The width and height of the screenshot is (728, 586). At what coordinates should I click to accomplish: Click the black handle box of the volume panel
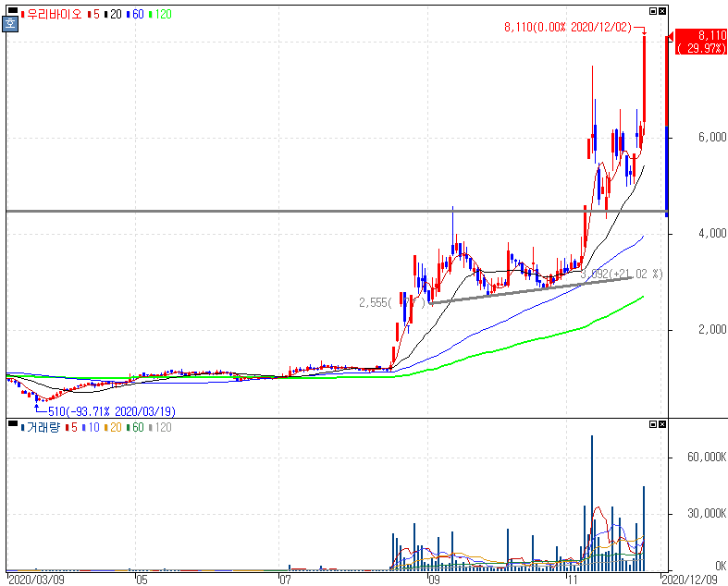(13, 423)
